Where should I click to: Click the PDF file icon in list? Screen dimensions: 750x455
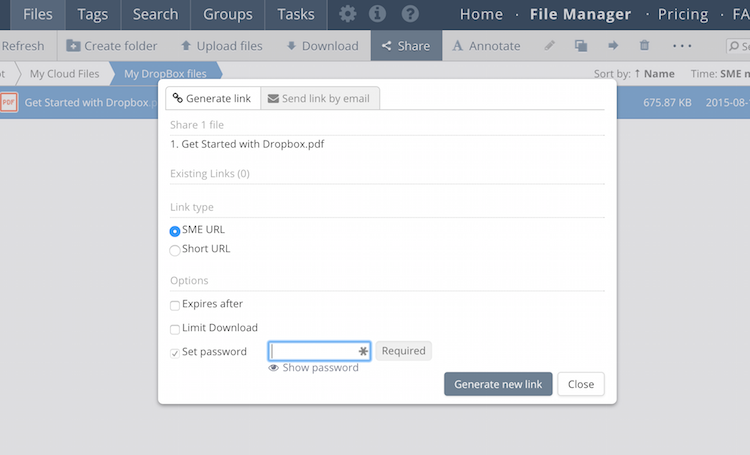pyautogui.click(x=9, y=102)
